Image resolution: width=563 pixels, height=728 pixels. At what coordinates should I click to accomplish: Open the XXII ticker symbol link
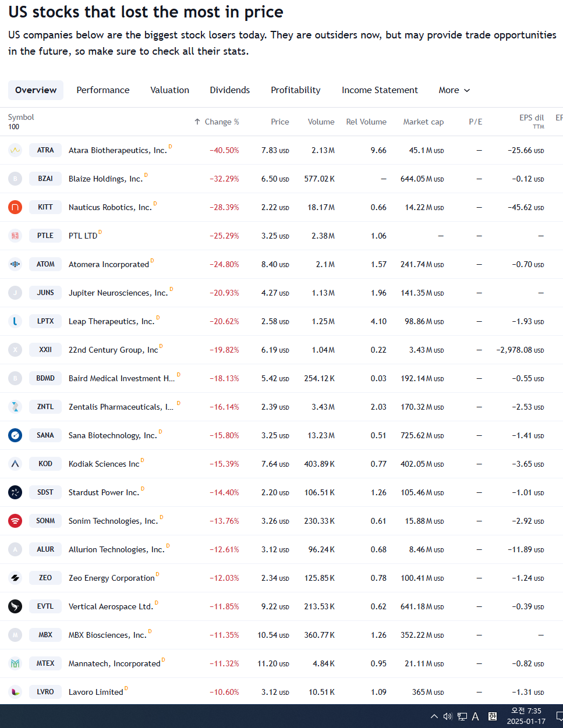45,350
